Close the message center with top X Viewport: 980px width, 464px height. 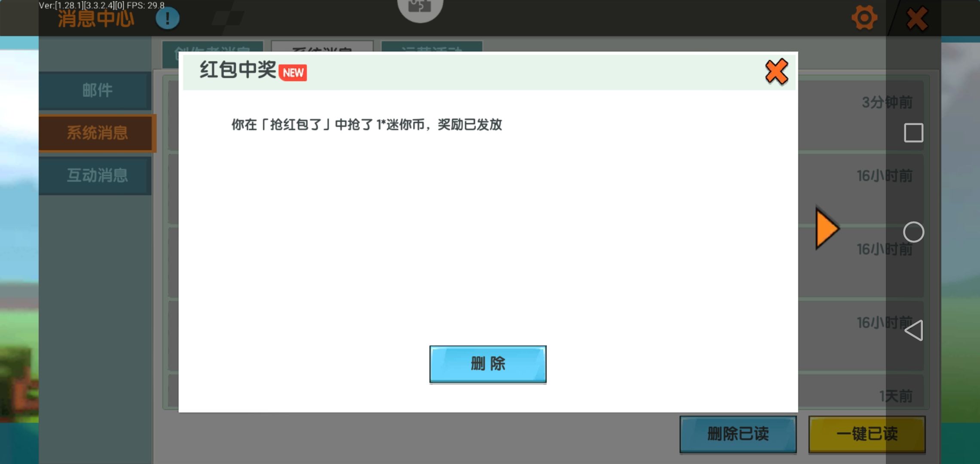coord(916,19)
